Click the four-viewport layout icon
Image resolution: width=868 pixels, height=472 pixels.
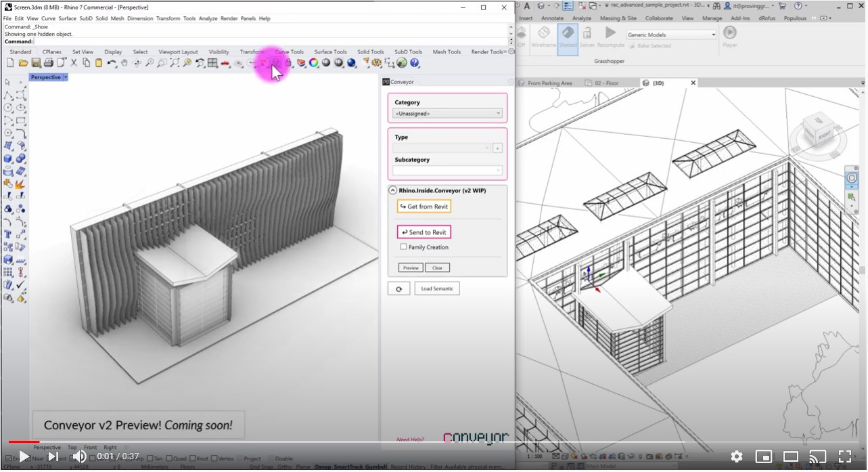tap(212, 63)
